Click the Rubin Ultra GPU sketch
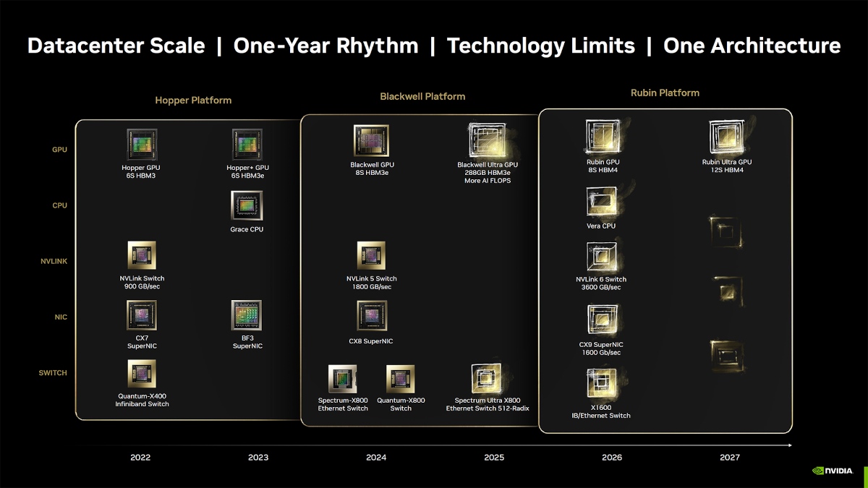This screenshot has width=868, height=488. click(x=726, y=137)
